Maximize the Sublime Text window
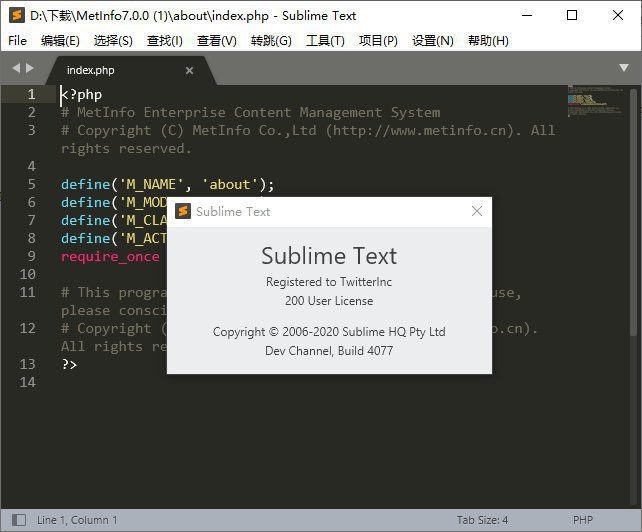Image resolution: width=642 pixels, height=532 pixels. [x=572, y=15]
